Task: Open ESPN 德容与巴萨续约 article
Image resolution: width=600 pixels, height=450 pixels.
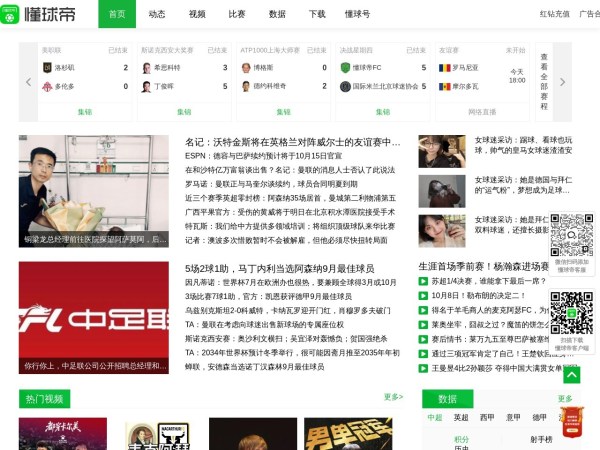Action: tap(264, 156)
